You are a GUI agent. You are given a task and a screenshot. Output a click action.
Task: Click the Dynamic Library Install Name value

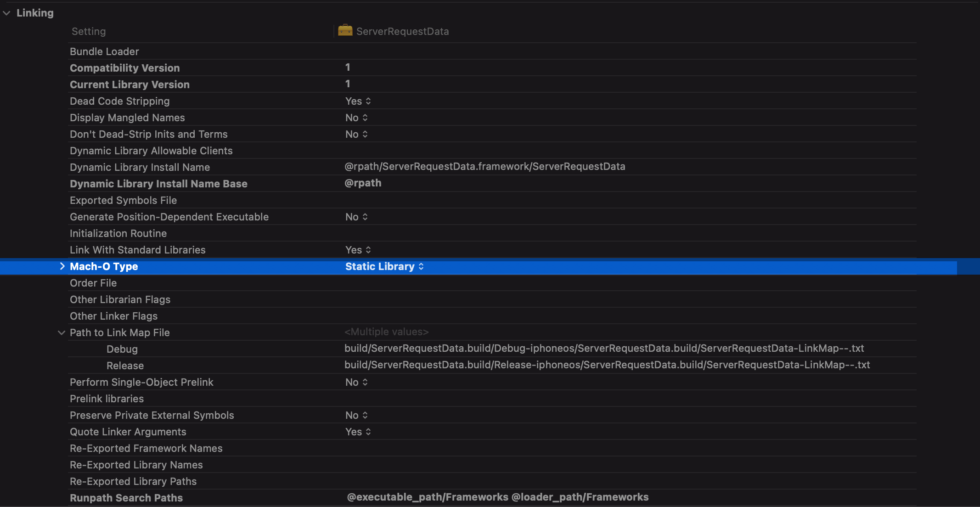click(484, 167)
